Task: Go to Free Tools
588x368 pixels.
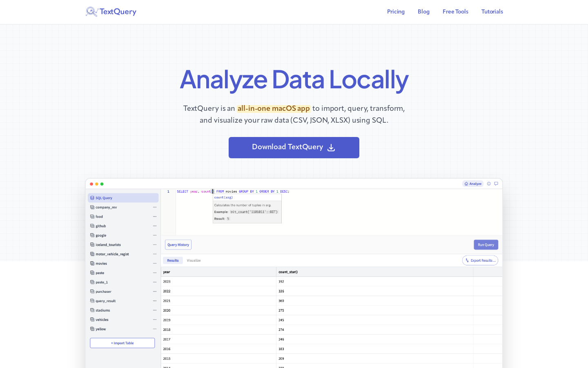Action: (x=455, y=11)
